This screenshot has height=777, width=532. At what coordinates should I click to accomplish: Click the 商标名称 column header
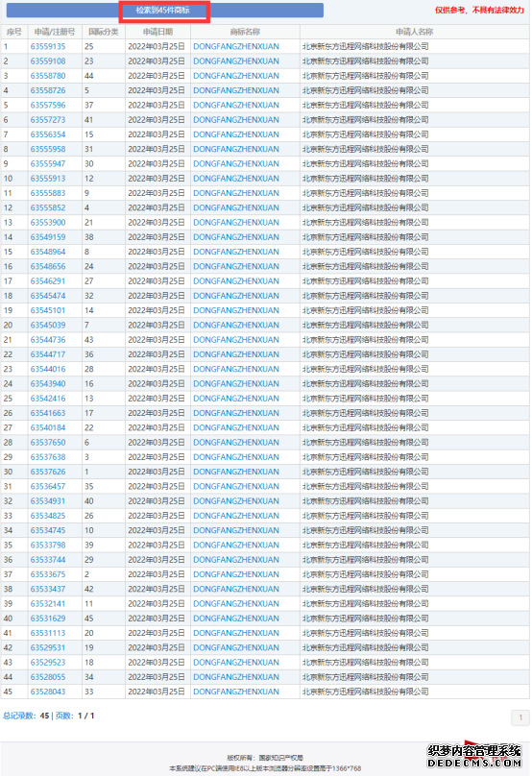[245, 32]
